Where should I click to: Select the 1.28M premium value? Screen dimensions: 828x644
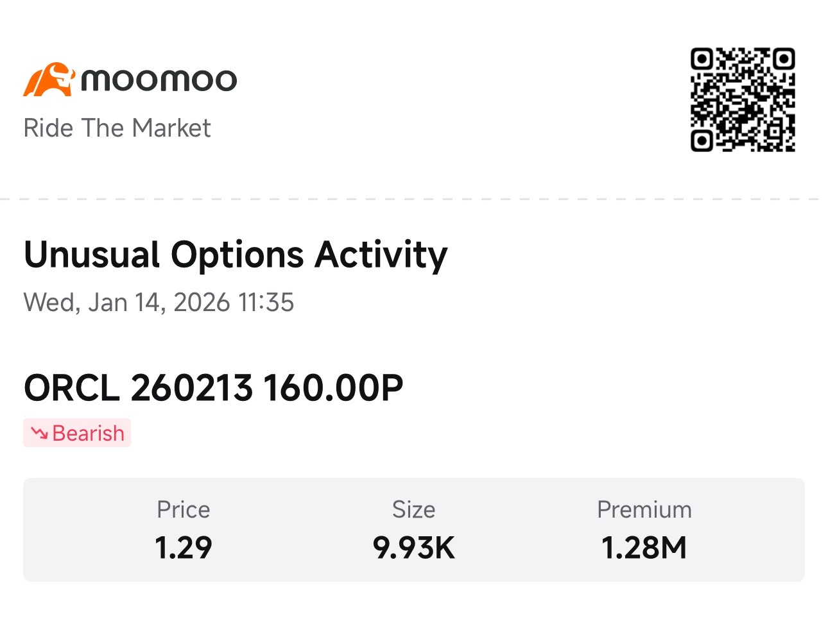(644, 548)
